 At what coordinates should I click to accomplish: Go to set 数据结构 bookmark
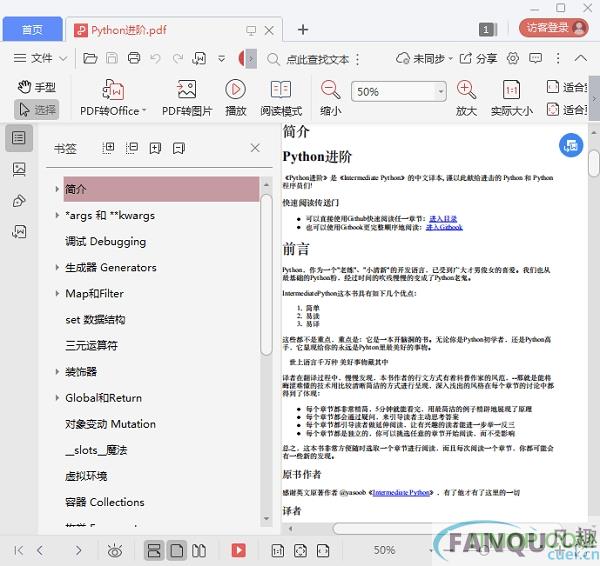tap(95, 320)
